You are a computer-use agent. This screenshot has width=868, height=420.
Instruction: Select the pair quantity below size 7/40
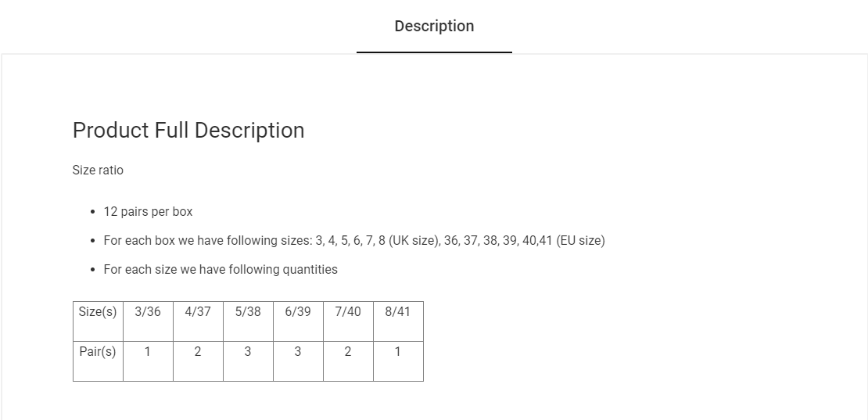[348, 352]
